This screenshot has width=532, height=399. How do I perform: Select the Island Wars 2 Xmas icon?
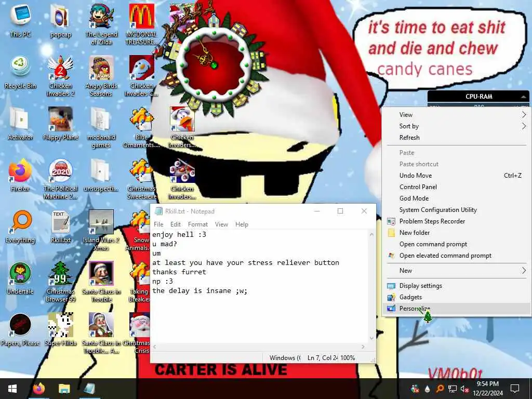101,230
